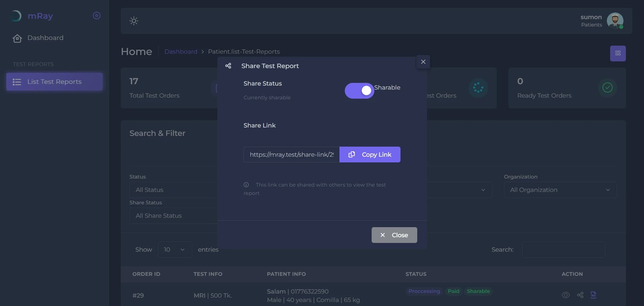
Task: Open the grid shortcut icon button
Action: click(618, 53)
